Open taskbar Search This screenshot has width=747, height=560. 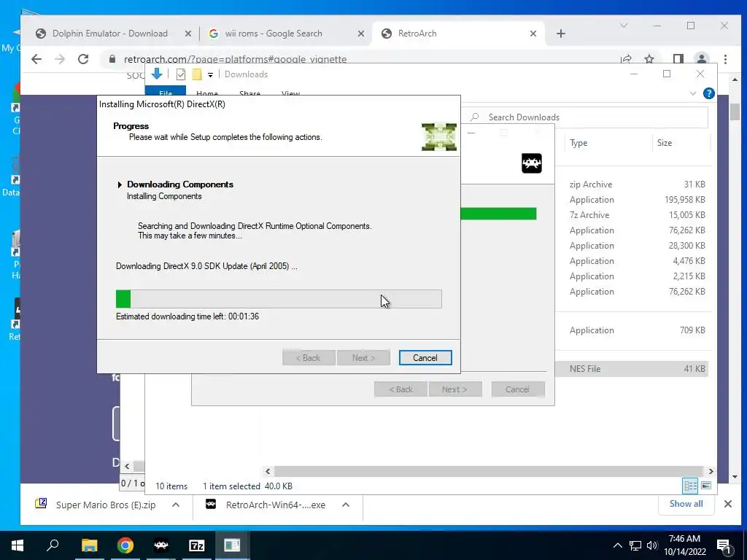(53, 545)
